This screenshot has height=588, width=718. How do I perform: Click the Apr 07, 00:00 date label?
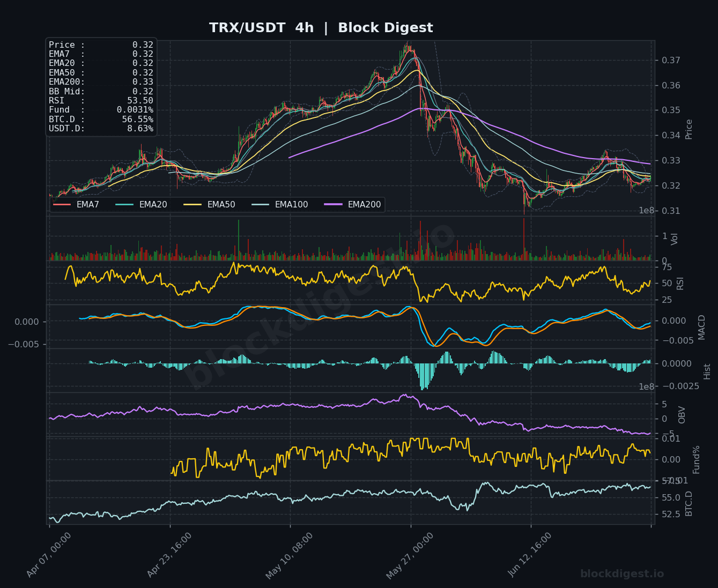[49, 556]
